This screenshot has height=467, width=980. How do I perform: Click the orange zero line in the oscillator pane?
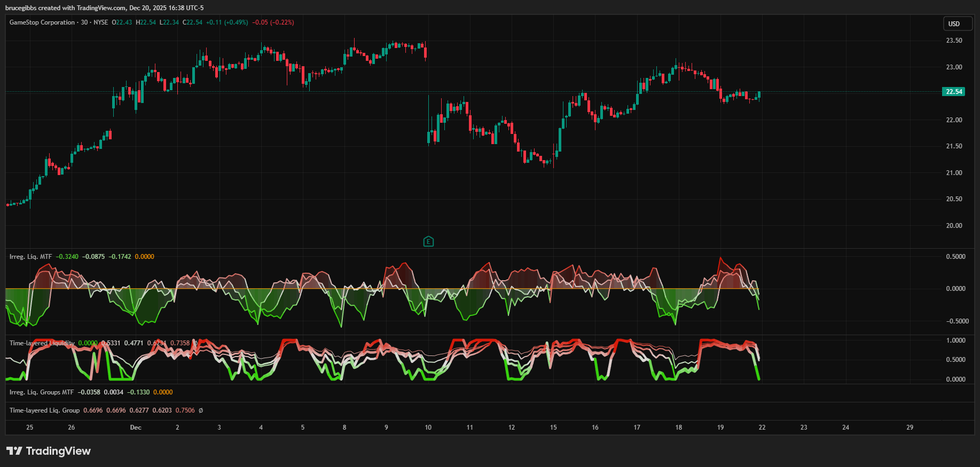[x=374, y=289]
